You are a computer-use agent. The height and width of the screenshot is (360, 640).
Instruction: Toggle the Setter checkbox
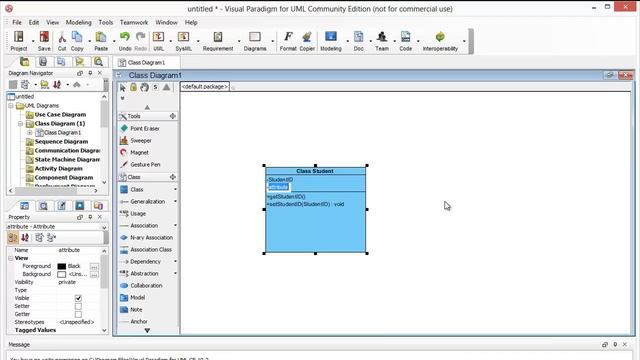[78, 306]
